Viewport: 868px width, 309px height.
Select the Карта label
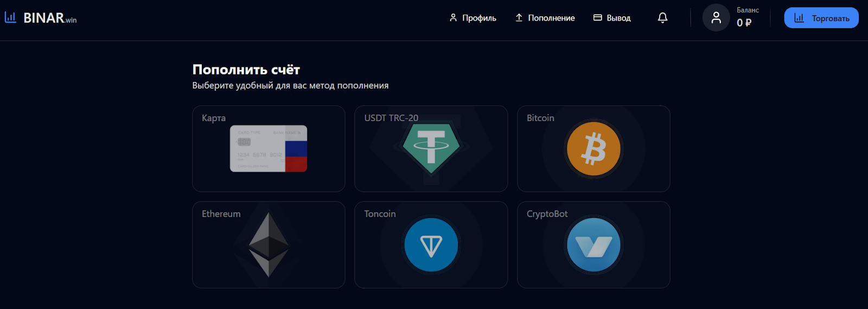(214, 118)
